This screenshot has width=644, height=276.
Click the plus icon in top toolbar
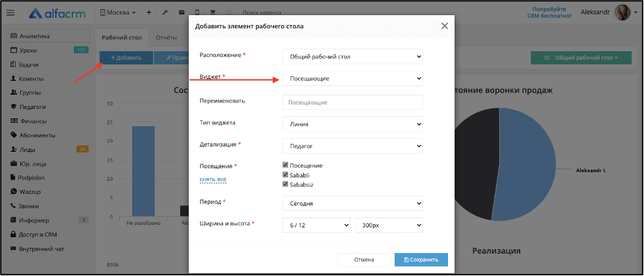(x=149, y=12)
